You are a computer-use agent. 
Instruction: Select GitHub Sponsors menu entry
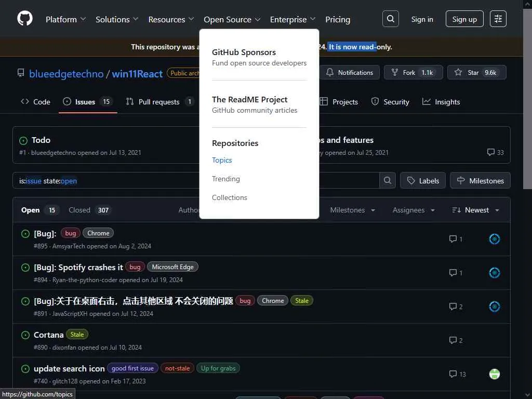[259, 57]
